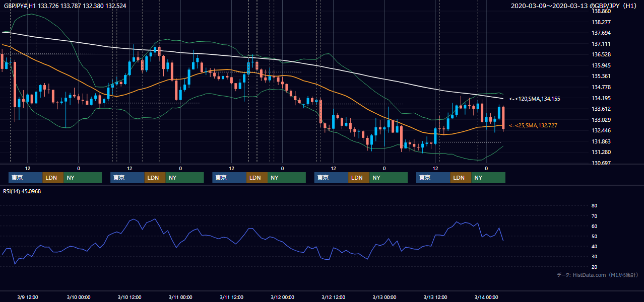644x302 pixels.
Task: Click price level 131.280 on the axis
Action: click(x=601, y=152)
